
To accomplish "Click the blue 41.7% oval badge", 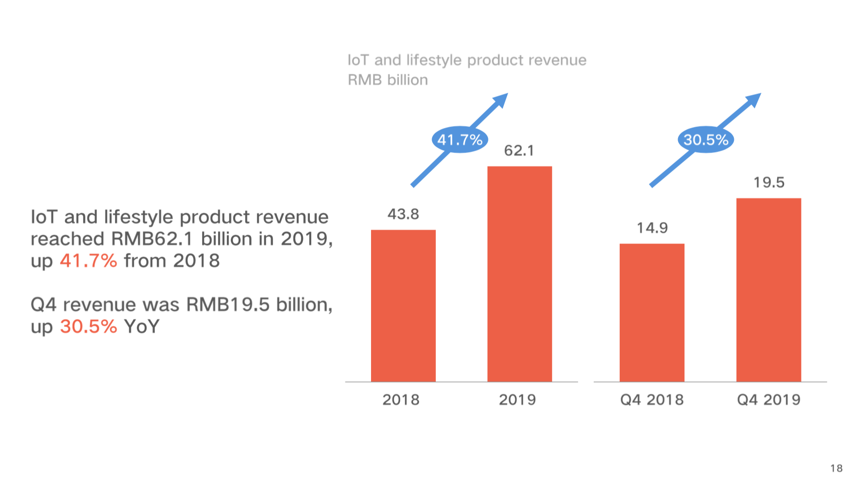I will (x=460, y=139).
